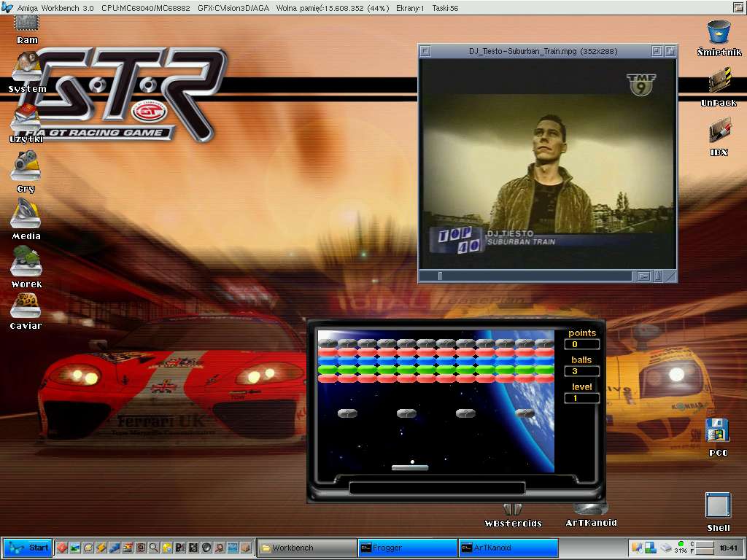The width and height of the screenshot is (747, 560).
Task: Click the blue stairs quick-launch icon
Action: [115, 548]
